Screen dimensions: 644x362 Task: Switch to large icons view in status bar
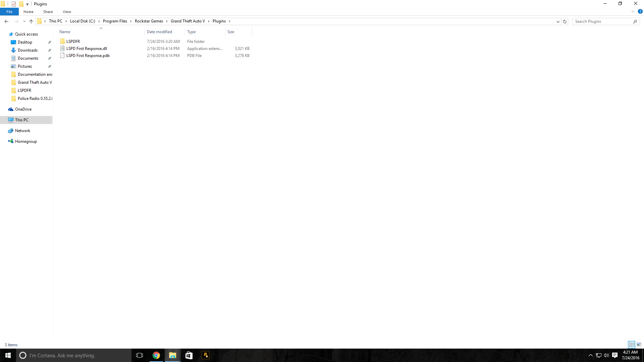[639, 345]
